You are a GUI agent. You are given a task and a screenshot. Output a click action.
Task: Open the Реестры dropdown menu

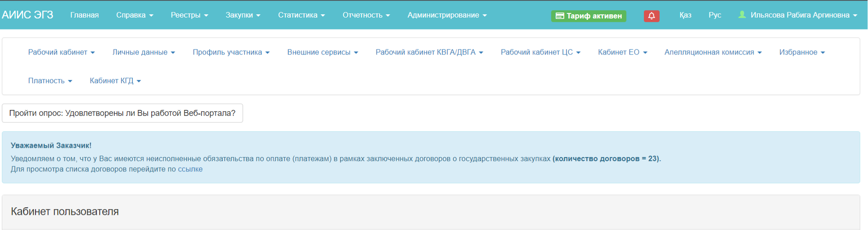189,15
